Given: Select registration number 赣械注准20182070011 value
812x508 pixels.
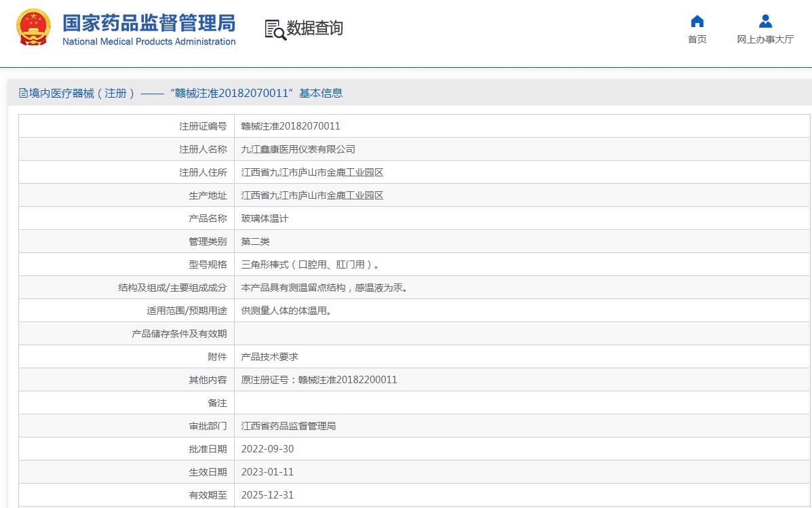Looking at the screenshot, I should click(x=290, y=126).
